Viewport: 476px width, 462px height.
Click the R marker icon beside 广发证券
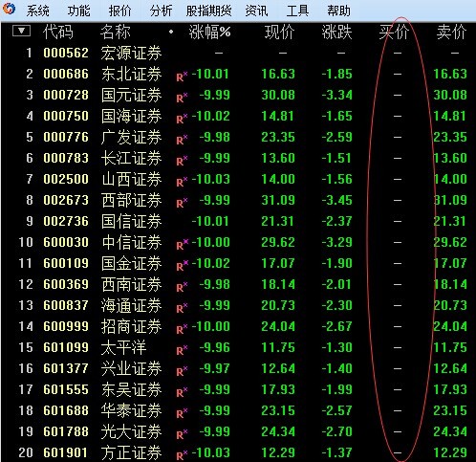point(182,140)
